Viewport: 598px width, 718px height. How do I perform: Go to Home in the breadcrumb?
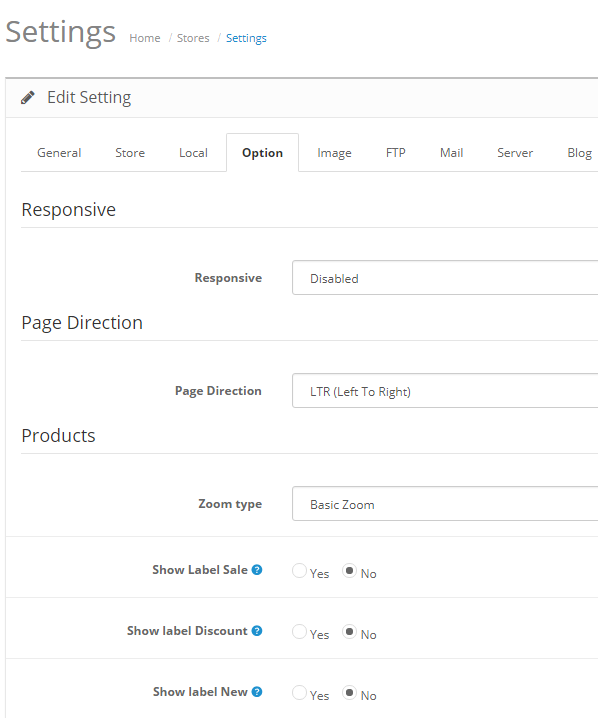click(145, 38)
